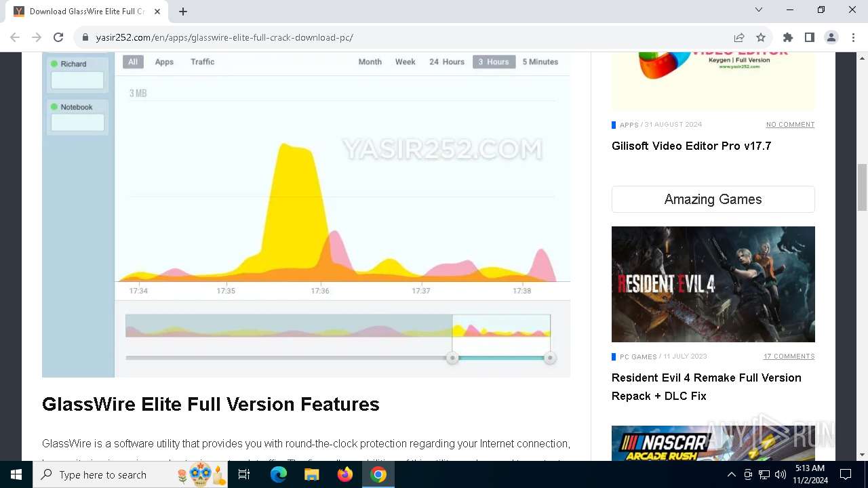This screenshot has width=868, height=488.
Task: Open Chrome three-dot menu
Action: click(853, 37)
